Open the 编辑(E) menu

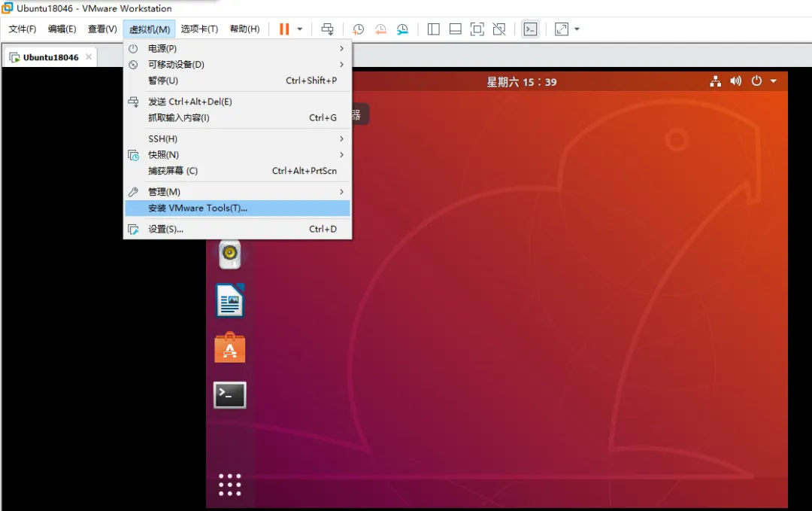(62, 29)
